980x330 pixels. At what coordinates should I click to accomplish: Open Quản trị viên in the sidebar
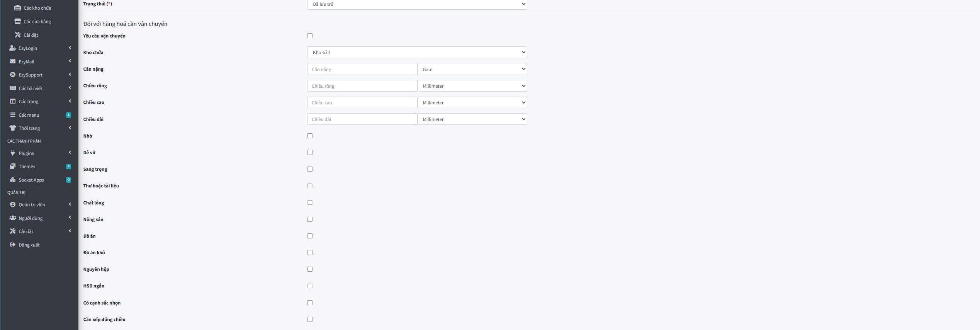click(x=32, y=205)
